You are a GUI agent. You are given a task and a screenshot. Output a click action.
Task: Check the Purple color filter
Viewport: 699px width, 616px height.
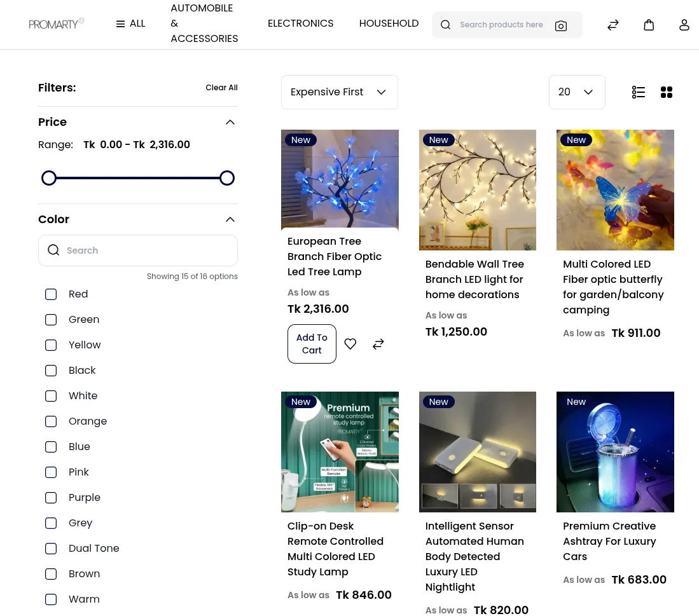(51, 498)
